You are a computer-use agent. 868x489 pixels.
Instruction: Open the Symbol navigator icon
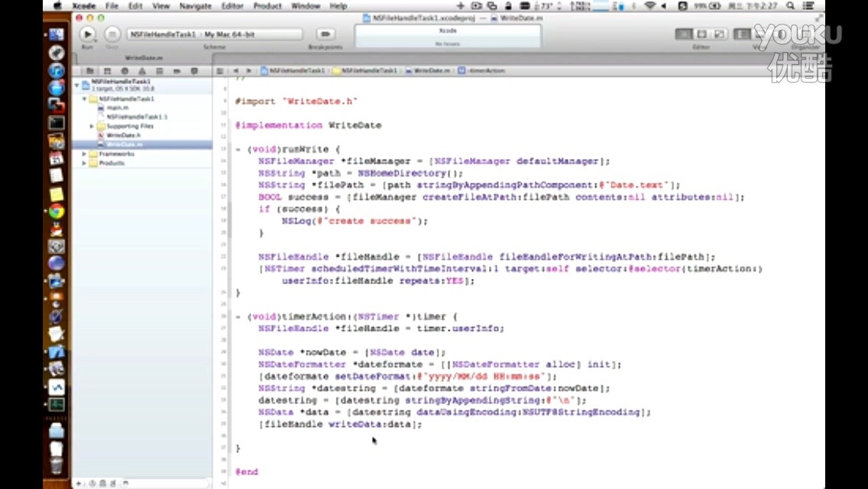[108, 71]
